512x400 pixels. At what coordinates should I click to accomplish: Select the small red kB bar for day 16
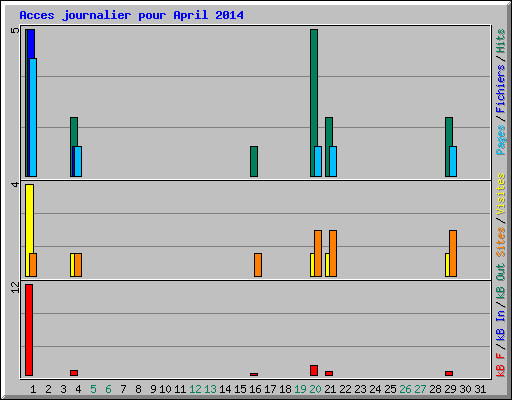point(254,374)
